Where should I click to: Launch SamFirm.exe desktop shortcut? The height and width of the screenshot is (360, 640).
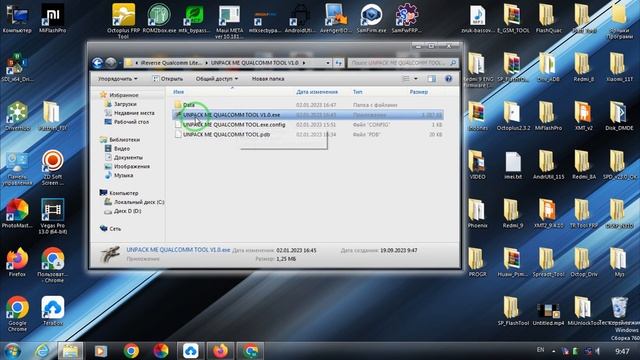371,18
